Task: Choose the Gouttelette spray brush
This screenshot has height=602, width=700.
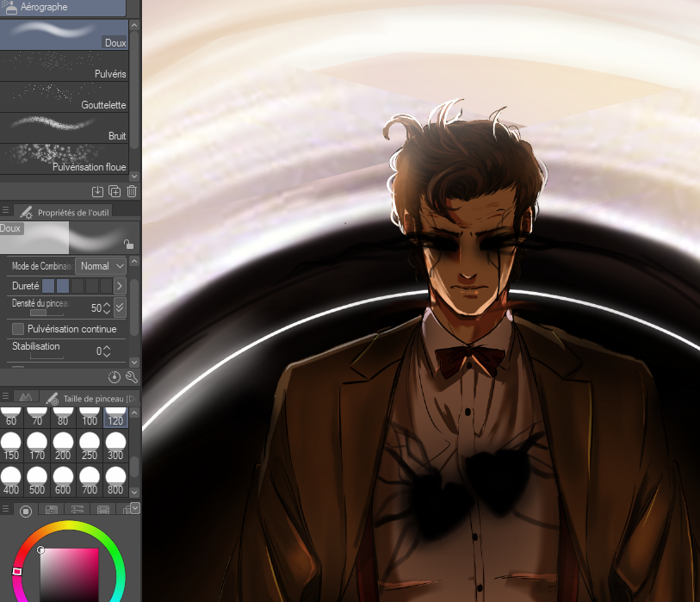Action: pyautogui.click(x=65, y=96)
